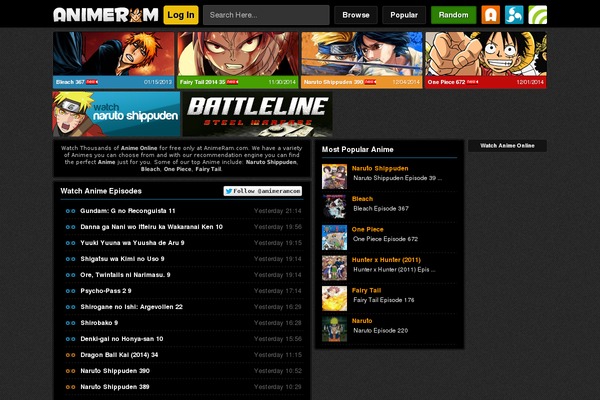
Task: Open the orange A icon link
Action: click(x=491, y=15)
